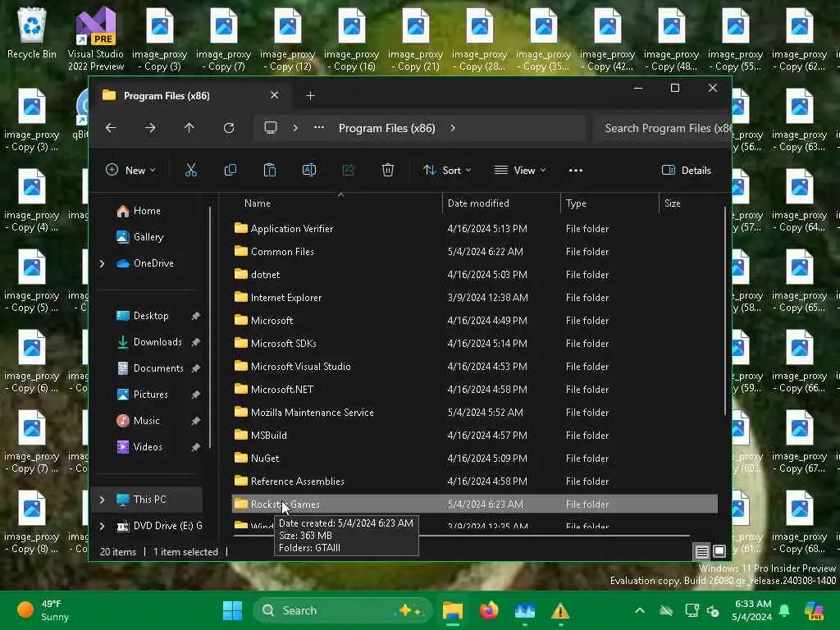Click the file list vertical scrollbar
This screenshot has width=840, height=630.
tap(725, 311)
